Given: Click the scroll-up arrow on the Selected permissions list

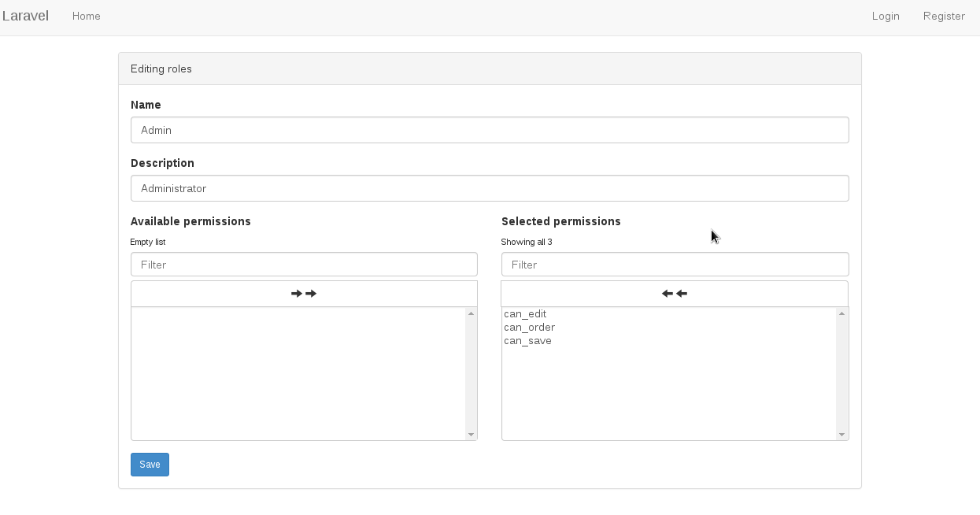Looking at the screenshot, I should point(842,312).
